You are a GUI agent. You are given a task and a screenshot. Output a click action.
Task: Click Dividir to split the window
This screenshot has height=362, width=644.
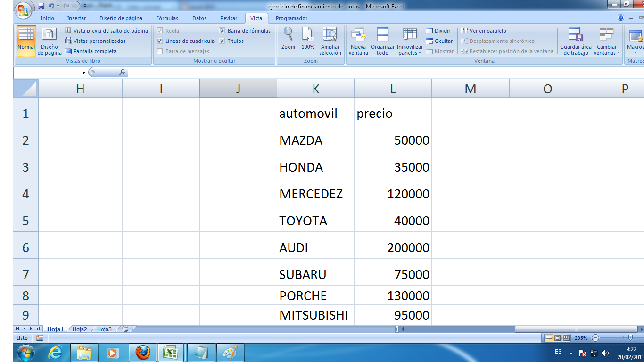click(438, 30)
